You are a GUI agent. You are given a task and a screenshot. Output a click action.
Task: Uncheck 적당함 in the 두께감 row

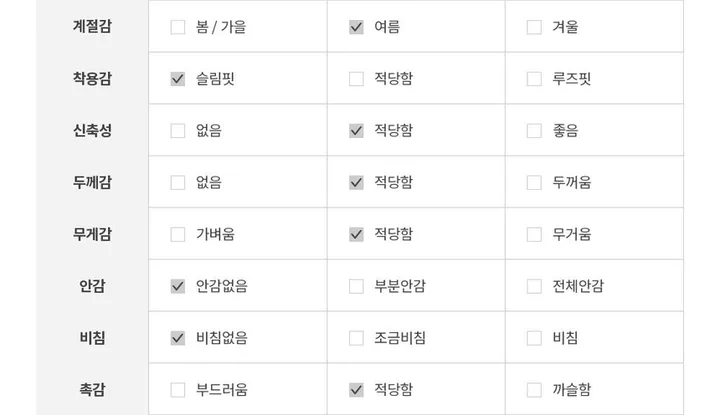[x=356, y=183]
